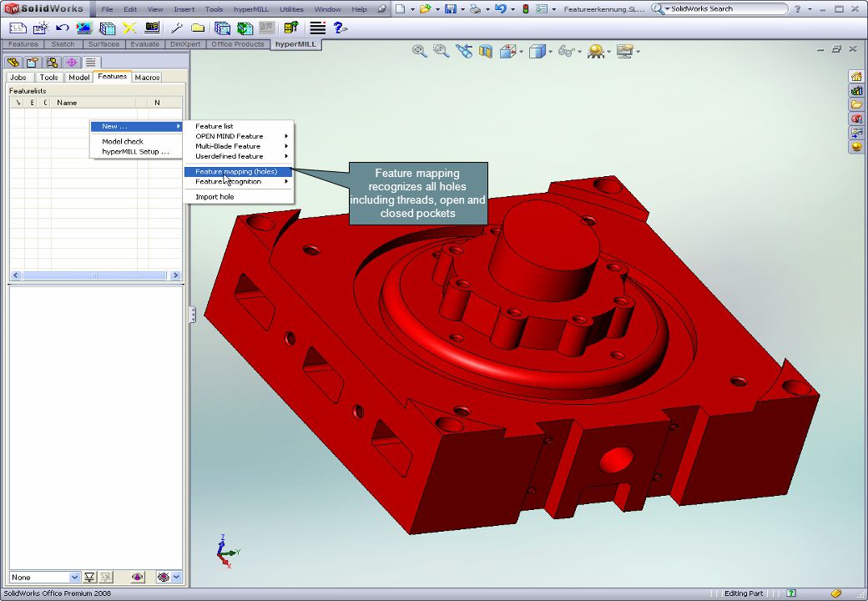
Task: Choose Feature list from submenu
Action: point(239,126)
